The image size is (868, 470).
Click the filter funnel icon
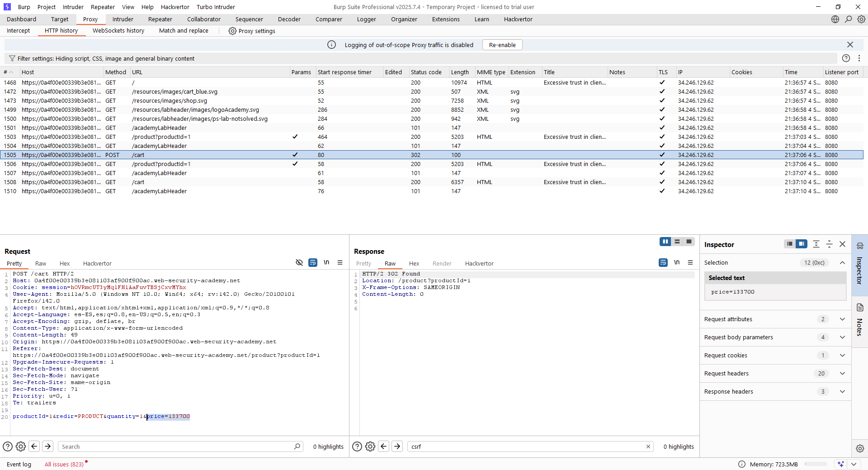(x=12, y=58)
